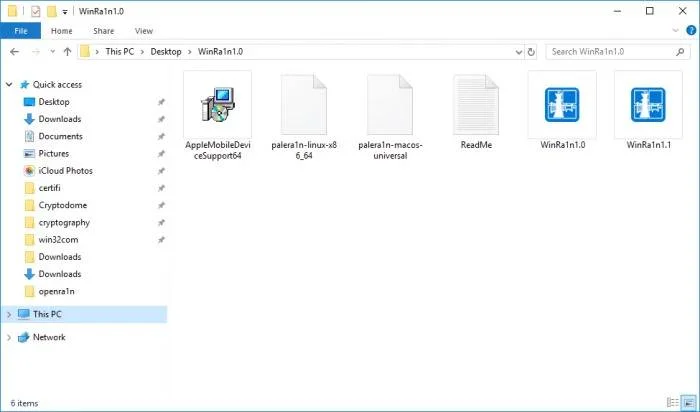Switch to the Share ribbon tab

104,31
